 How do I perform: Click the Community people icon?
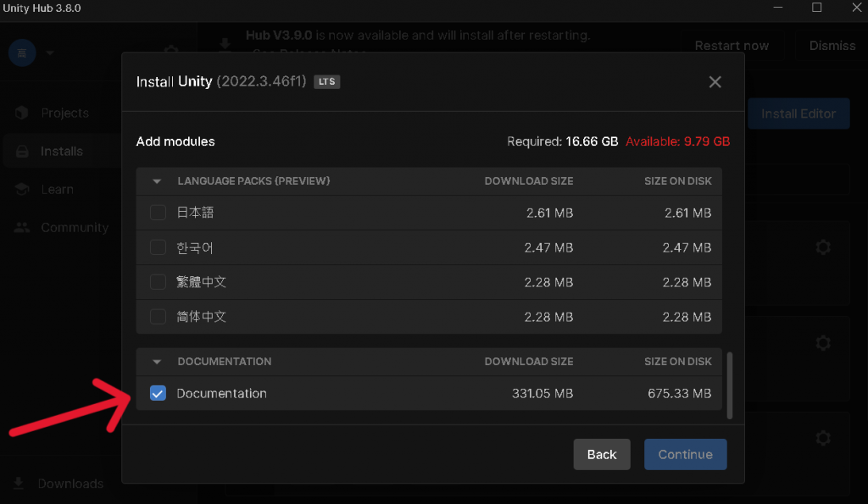[22, 227]
